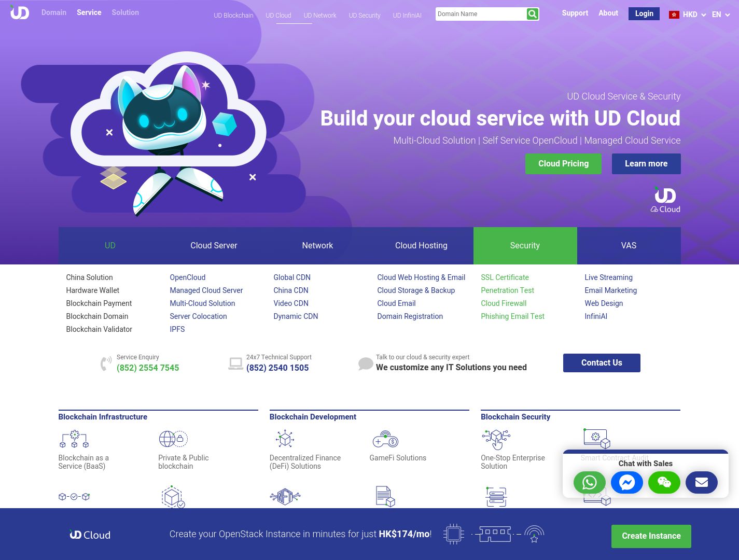The image size is (739, 560).
Task: Open the Domain top menu
Action: 54,12
